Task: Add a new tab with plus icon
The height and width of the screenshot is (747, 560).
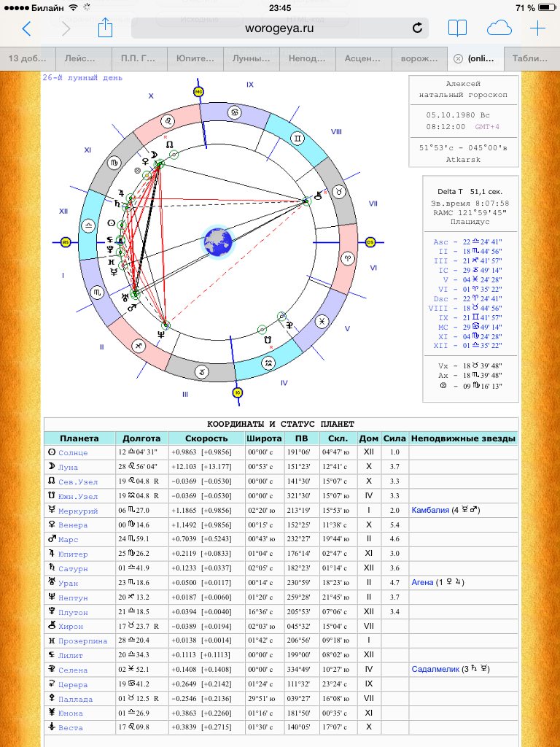Action: 537,29
